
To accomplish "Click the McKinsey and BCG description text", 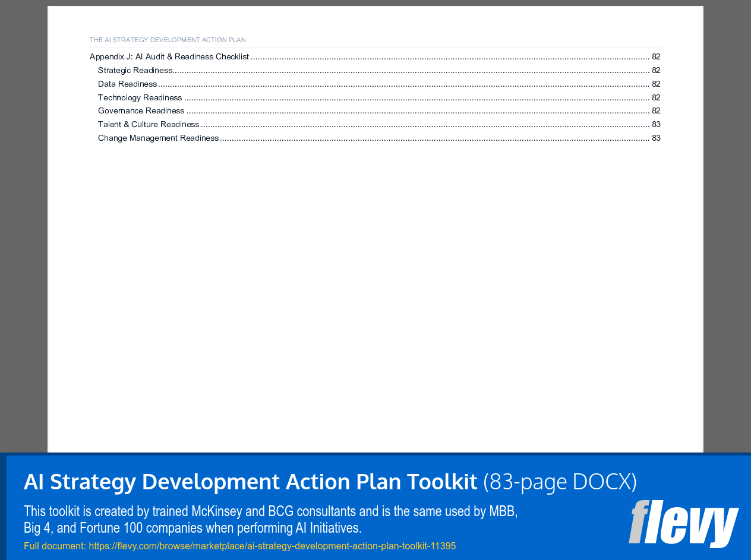I will point(270,518).
